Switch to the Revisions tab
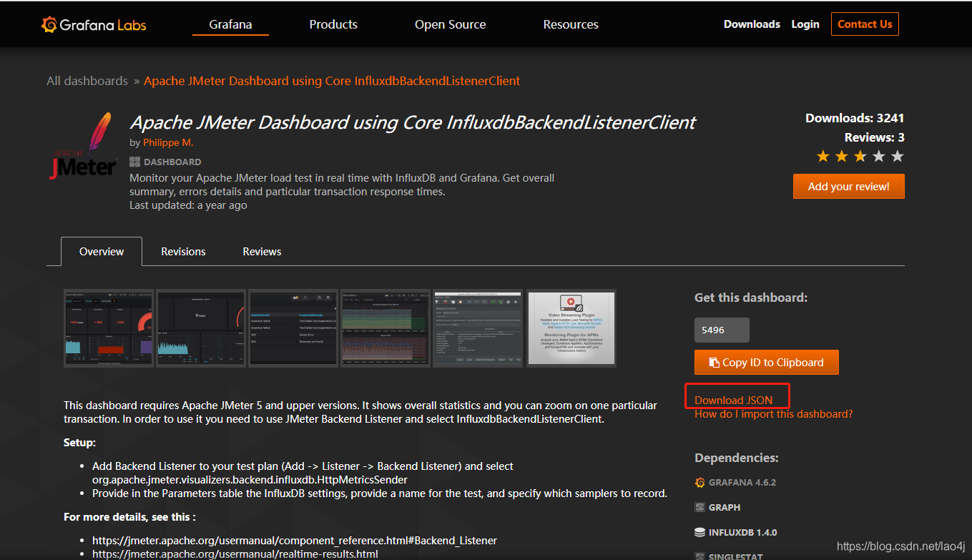 (183, 251)
